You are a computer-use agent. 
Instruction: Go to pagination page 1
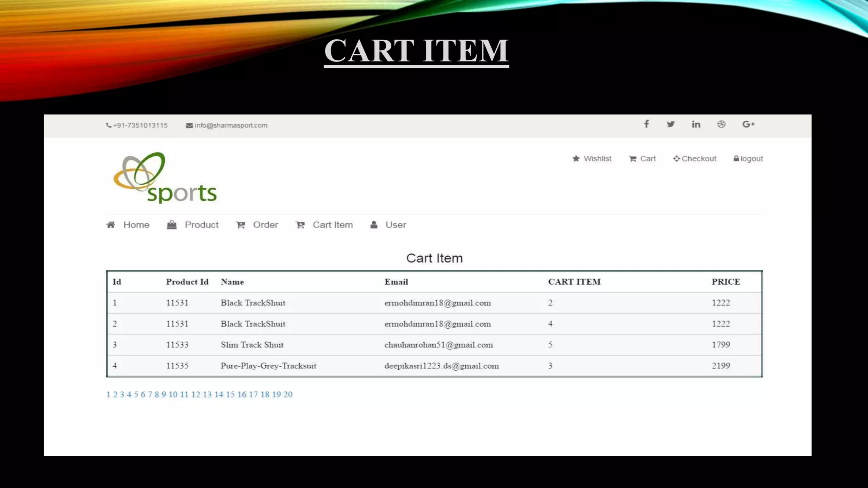pos(108,394)
